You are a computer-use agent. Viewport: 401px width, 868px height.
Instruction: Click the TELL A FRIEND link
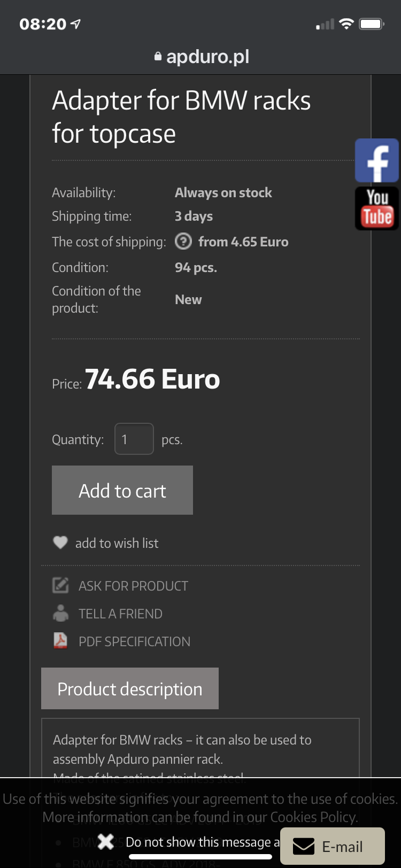120,614
